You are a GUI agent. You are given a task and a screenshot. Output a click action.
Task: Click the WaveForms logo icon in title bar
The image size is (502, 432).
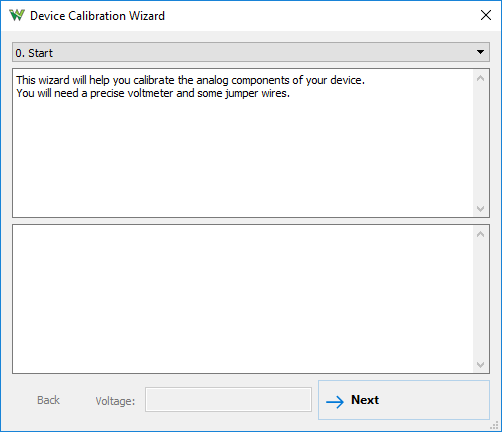pos(17,15)
